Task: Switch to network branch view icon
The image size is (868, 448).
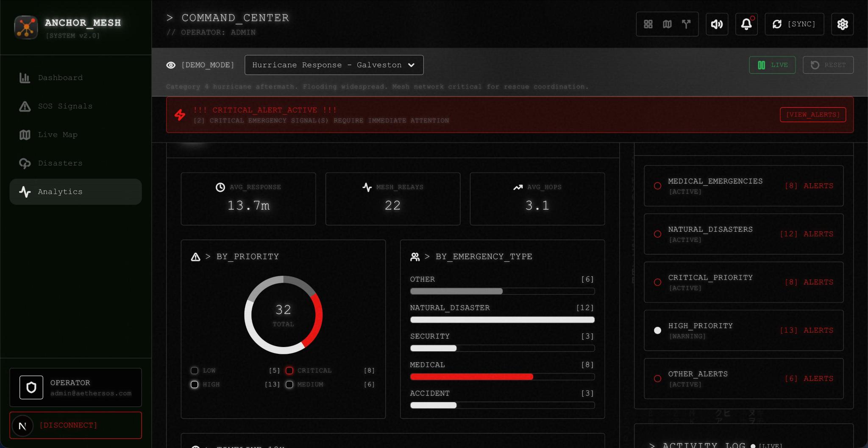Action: [686, 24]
